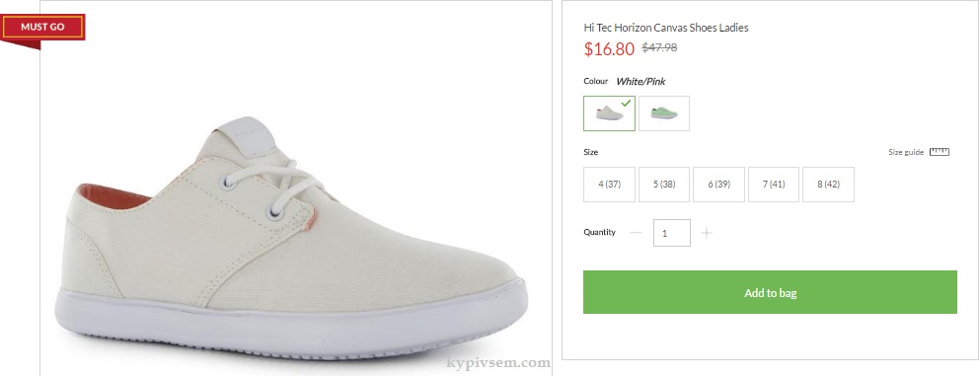Viewport: 980px width, 376px height.
Task: Decrease quantity with the minus icon
Action: [x=637, y=233]
